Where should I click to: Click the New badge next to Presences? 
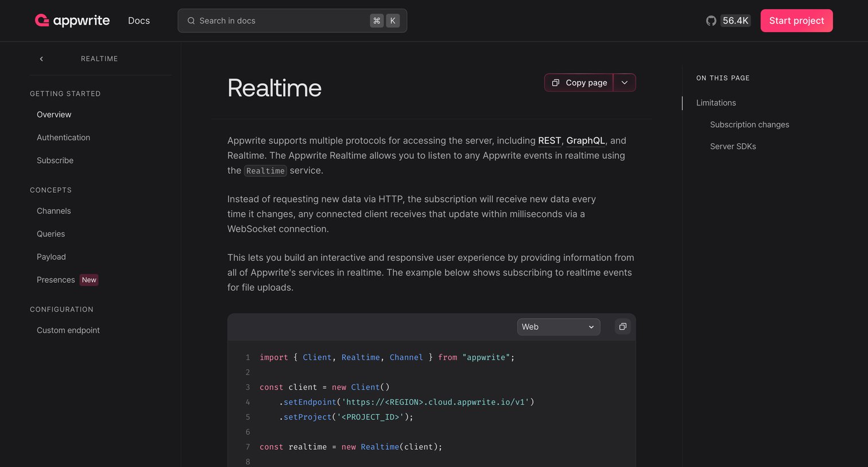(x=89, y=280)
